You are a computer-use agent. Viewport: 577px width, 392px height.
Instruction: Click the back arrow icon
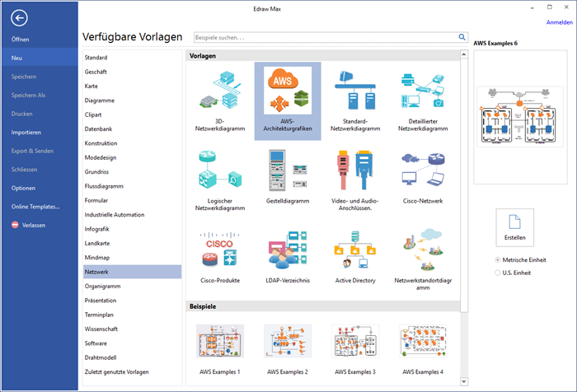19,17
